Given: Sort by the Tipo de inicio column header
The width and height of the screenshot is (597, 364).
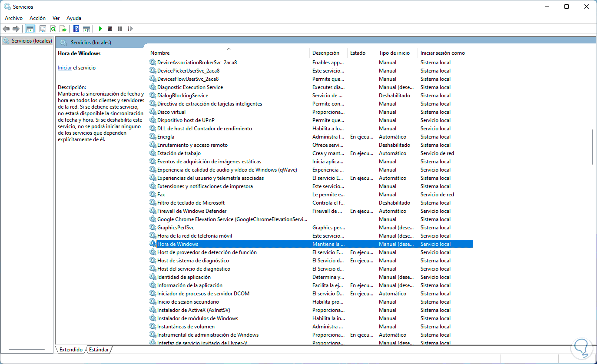Looking at the screenshot, I should (397, 53).
